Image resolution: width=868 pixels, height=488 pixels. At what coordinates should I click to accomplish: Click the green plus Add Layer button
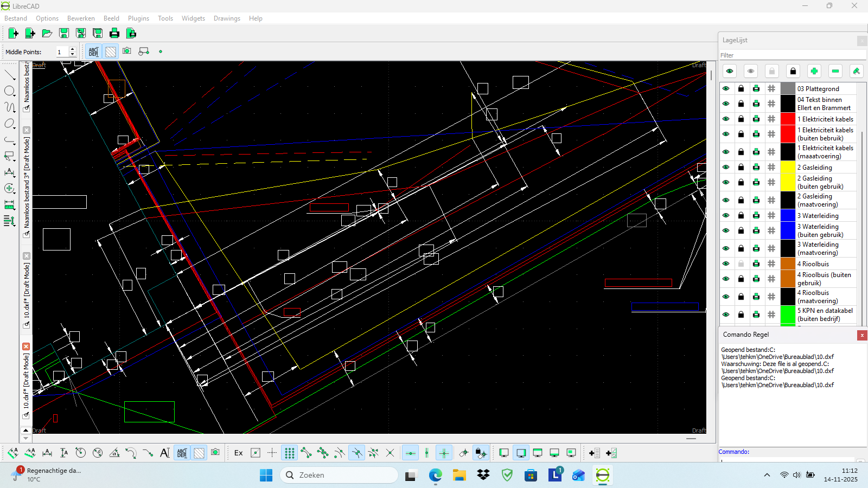pyautogui.click(x=814, y=71)
